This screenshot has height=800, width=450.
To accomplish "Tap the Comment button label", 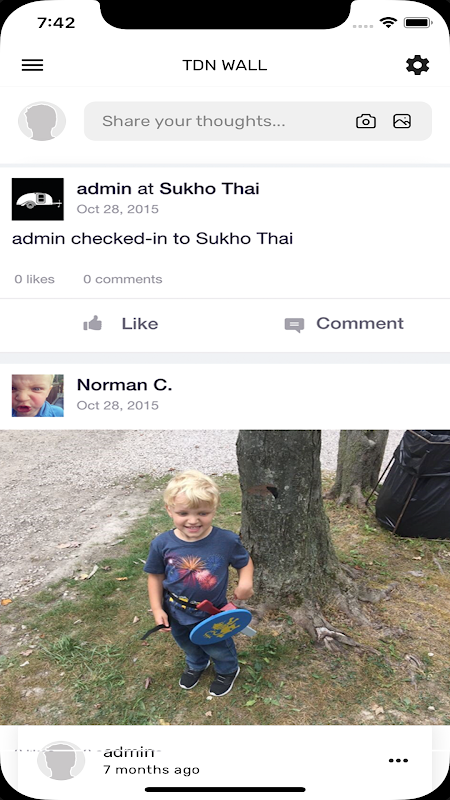I will 360,323.
